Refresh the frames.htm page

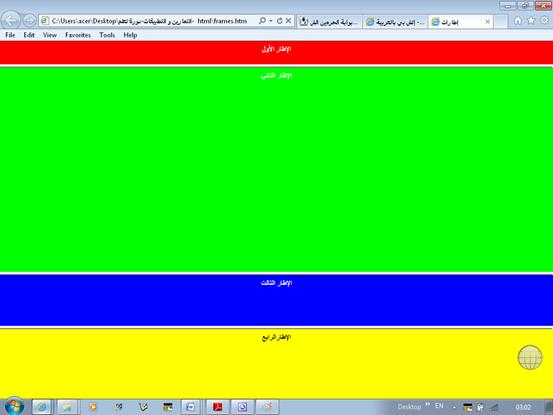pos(280,21)
